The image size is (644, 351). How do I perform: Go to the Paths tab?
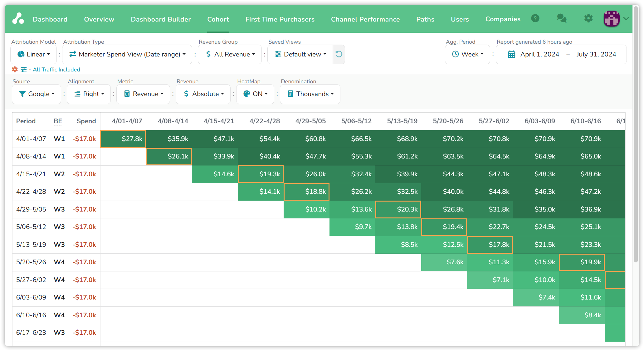[425, 19]
